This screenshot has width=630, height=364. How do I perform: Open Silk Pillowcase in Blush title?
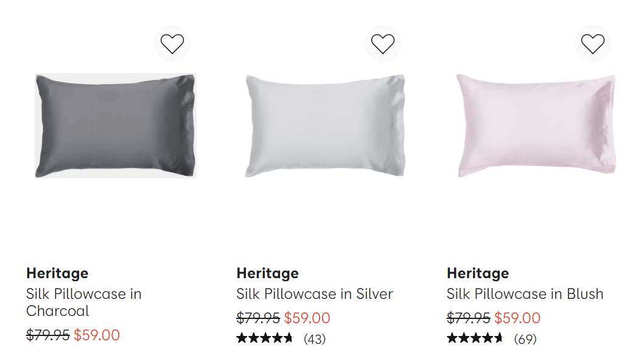[x=525, y=293]
